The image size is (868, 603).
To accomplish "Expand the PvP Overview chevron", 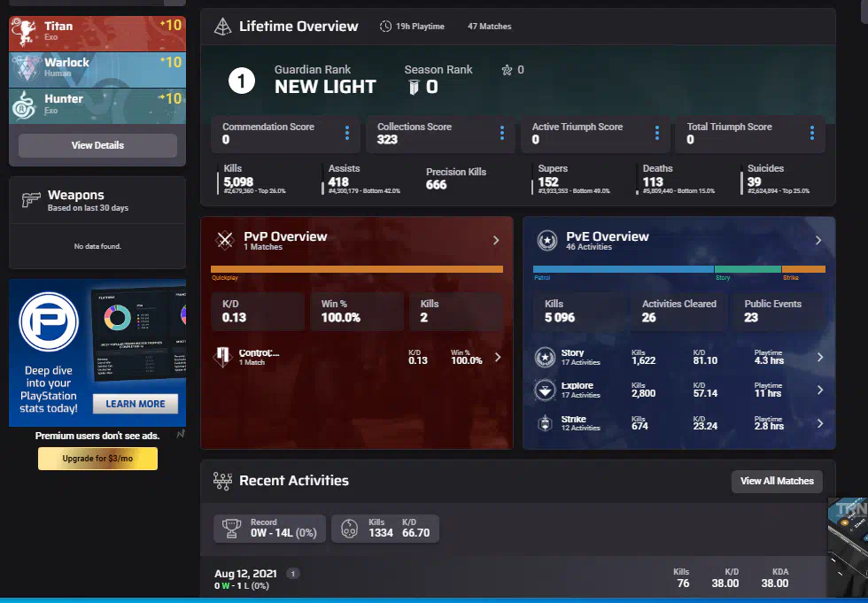I will click(496, 240).
